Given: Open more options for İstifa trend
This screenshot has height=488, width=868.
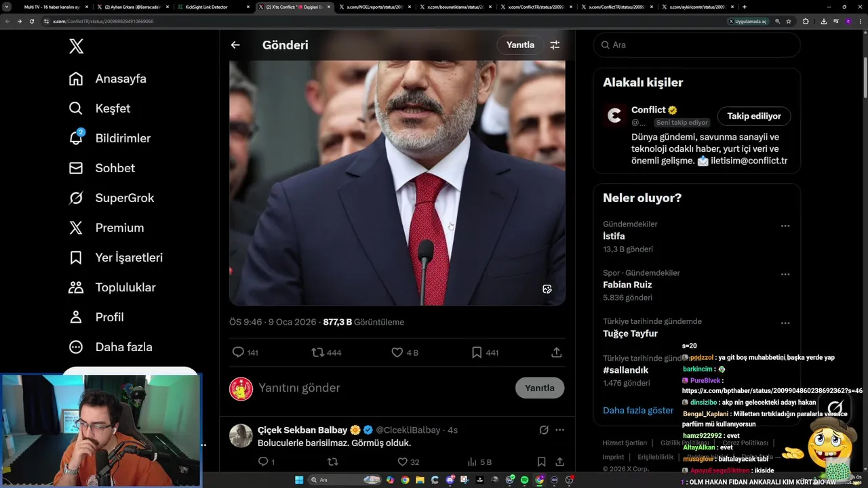Looking at the screenshot, I should click(x=785, y=226).
